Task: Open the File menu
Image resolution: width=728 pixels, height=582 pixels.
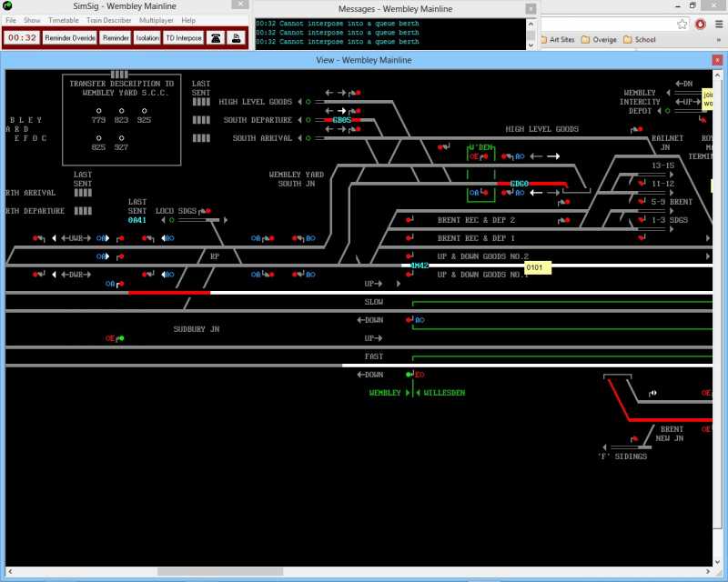Action: click(11, 20)
